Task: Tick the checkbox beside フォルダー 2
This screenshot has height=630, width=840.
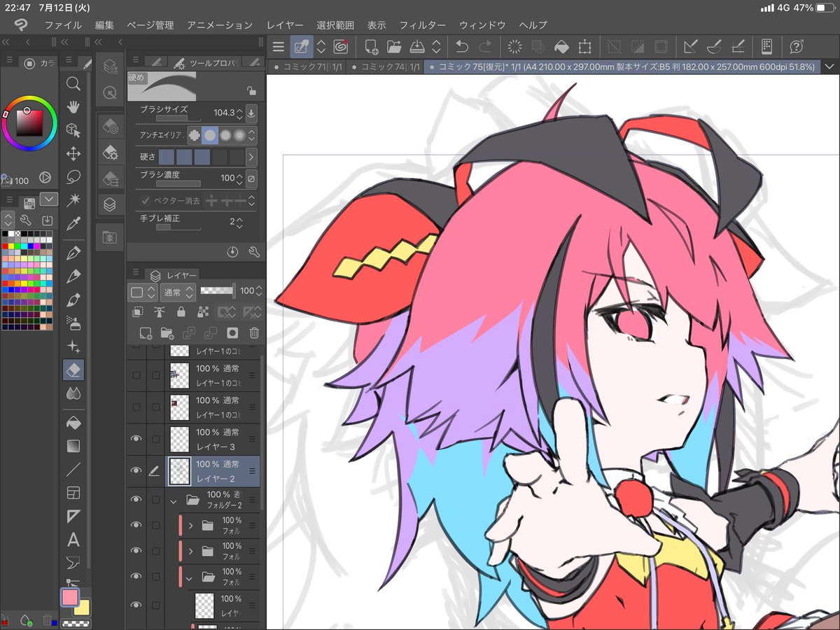Action: point(155,499)
